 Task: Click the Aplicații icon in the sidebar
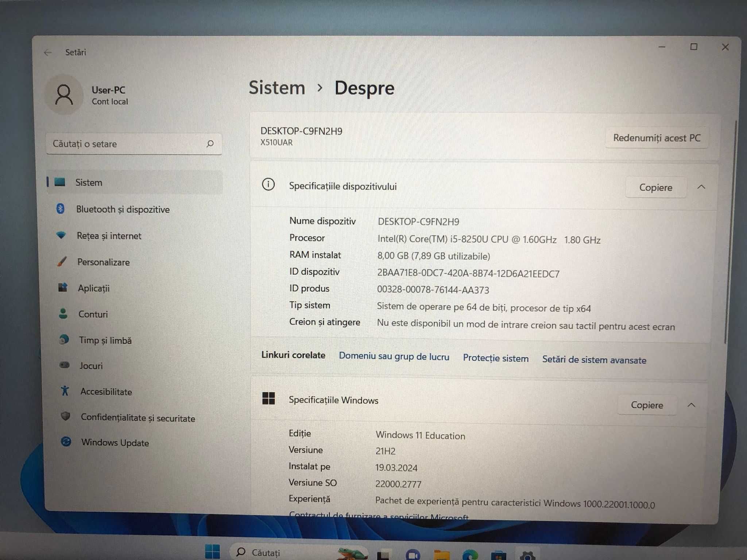pos(63,287)
